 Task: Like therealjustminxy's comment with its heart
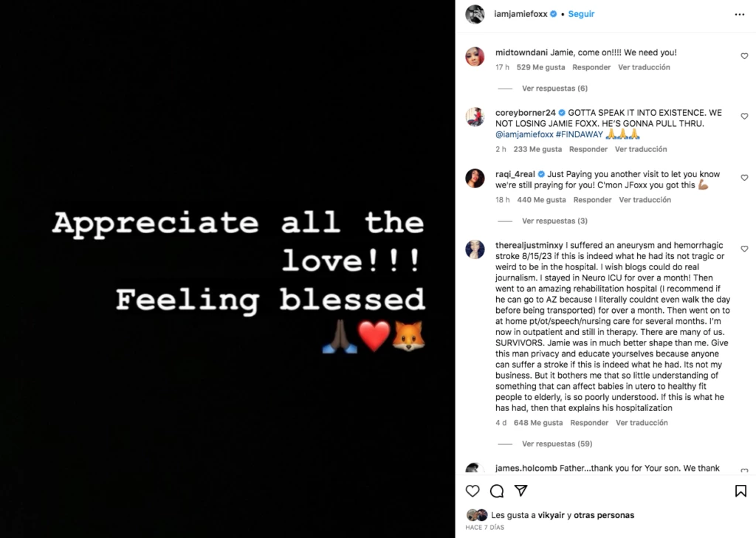tap(744, 249)
